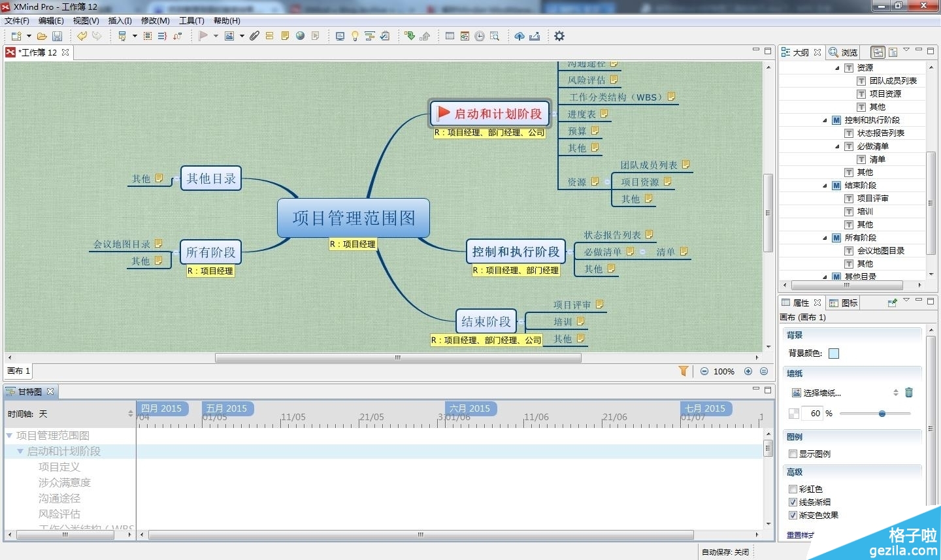This screenshot has height=560, width=941.
Task: Click the globe hyperlink toolbar icon
Action: click(301, 36)
